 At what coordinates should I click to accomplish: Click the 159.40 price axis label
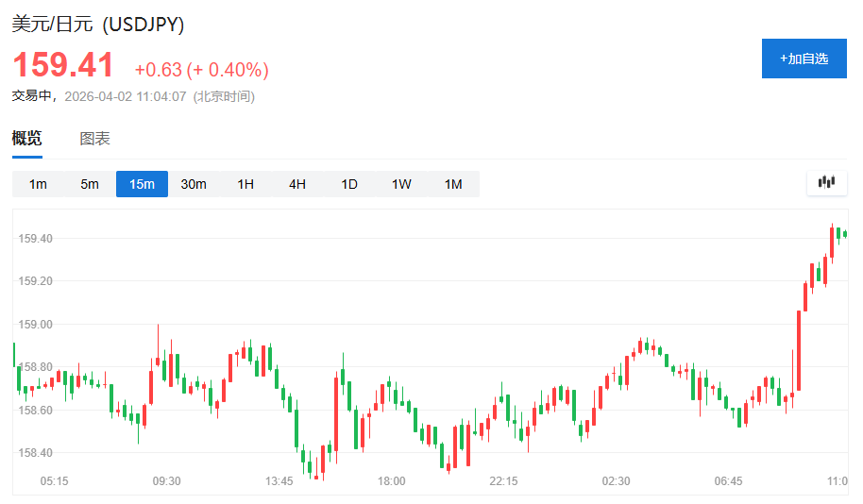[35, 238]
